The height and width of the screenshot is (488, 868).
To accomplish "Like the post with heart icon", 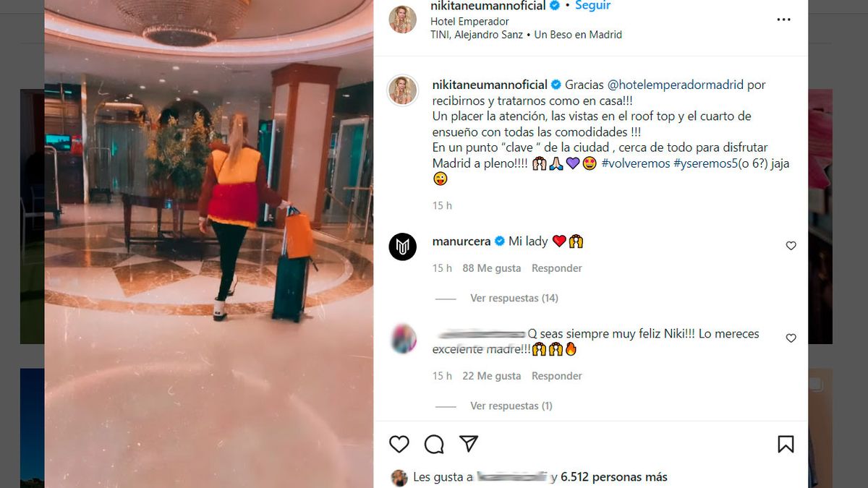I will tap(399, 444).
